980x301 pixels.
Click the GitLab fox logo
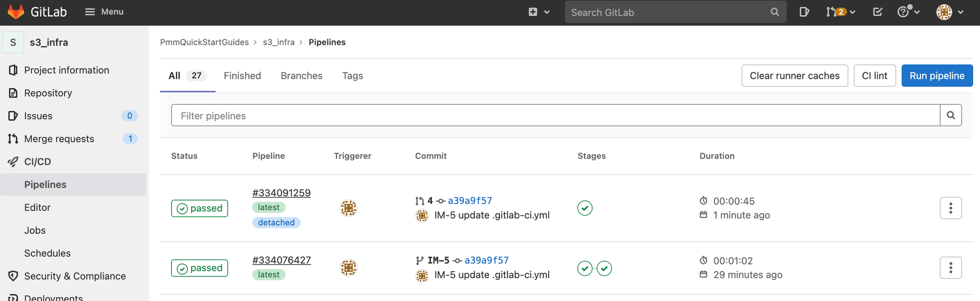click(x=16, y=12)
